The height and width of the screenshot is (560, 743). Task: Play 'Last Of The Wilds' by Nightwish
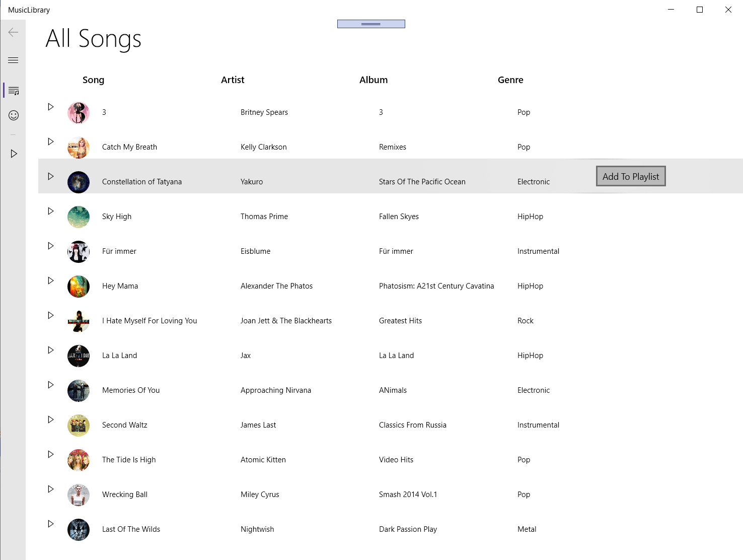click(x=50, y=523)
